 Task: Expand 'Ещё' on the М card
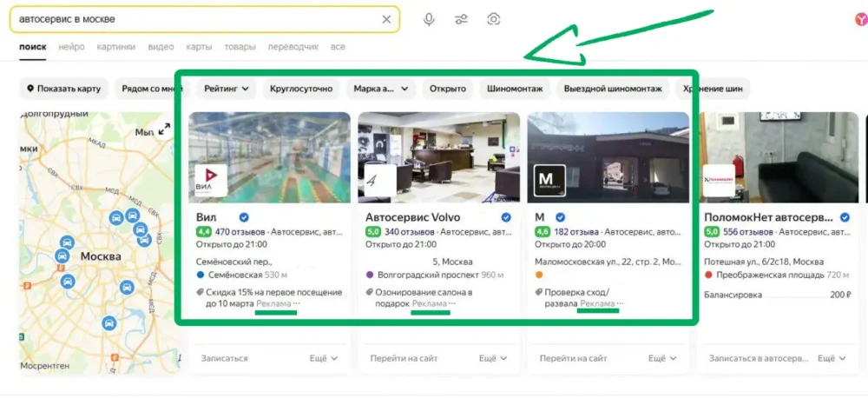[662, 359]
